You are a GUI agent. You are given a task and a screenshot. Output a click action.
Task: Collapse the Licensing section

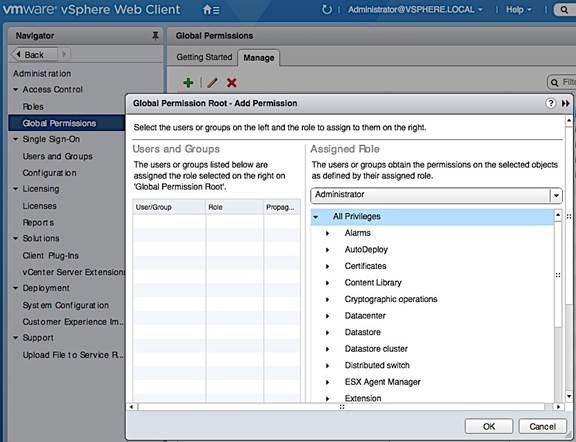pyautogui.click(x=15, y=189)
